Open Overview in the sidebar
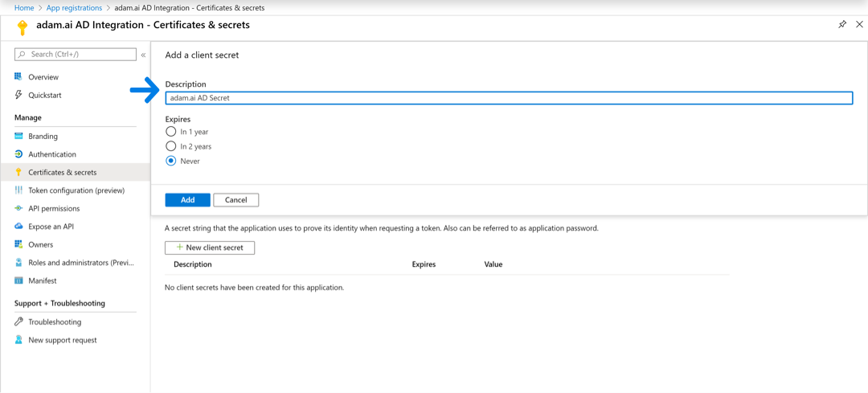868x393 pixels. click(x=43, y=77)
